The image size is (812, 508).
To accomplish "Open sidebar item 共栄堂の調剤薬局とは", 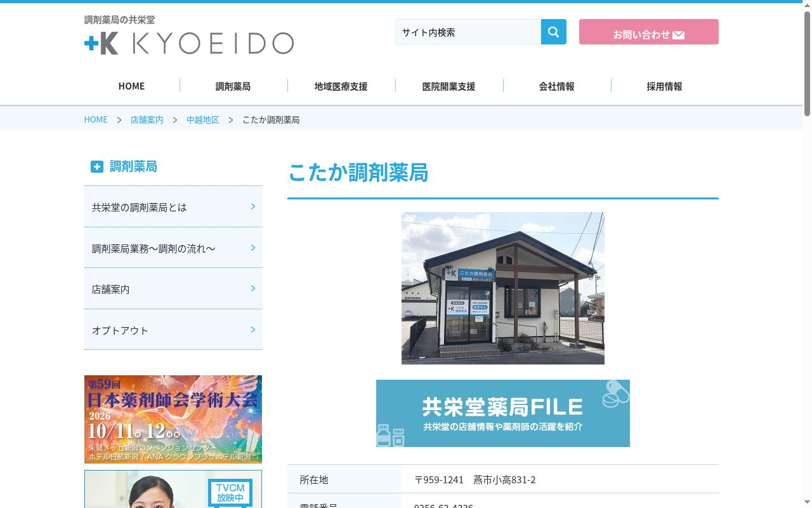I will click(x=173, y=207).
